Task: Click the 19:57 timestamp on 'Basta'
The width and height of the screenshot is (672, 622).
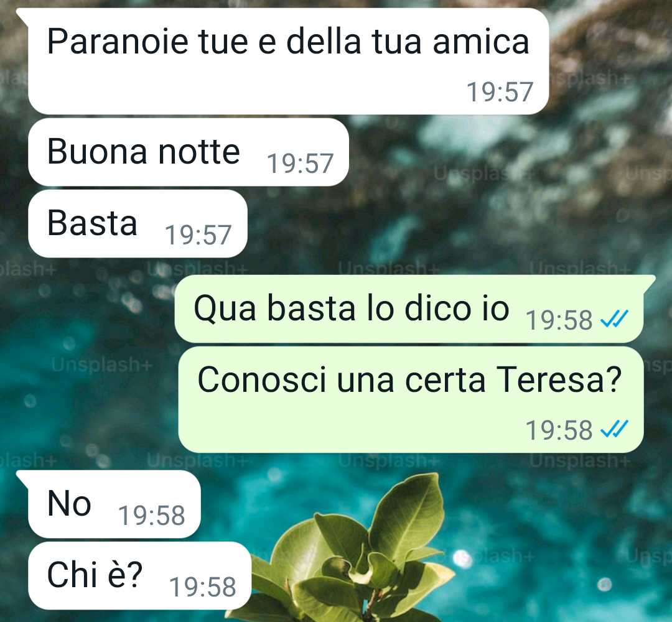Action: pyautogui.click(x=198, y=235)
